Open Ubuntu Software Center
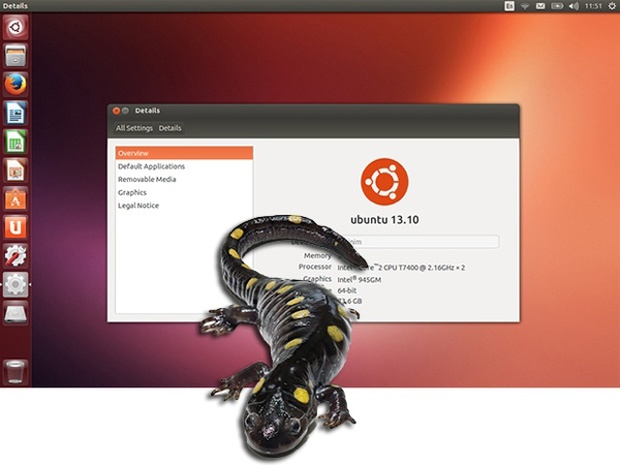Viewport: 620px width, 465px height. pos(15,199)
